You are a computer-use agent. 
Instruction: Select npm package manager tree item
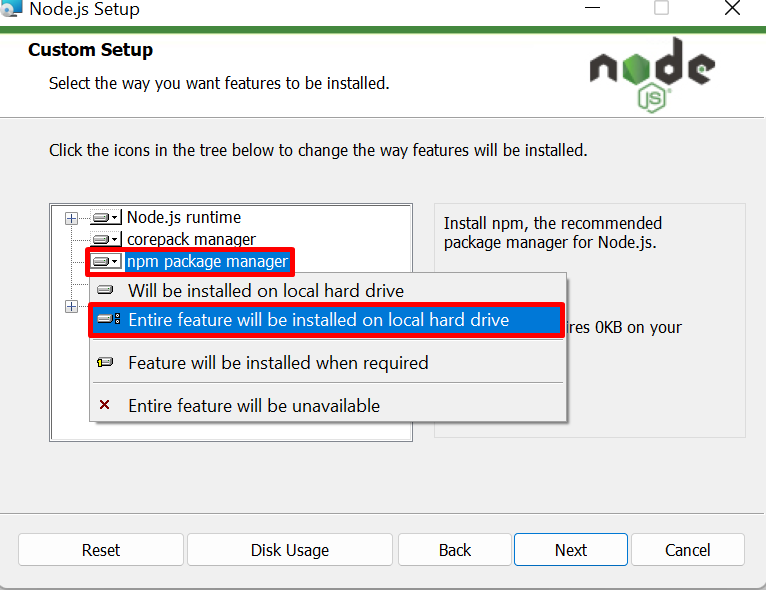(x=208, y=261)
